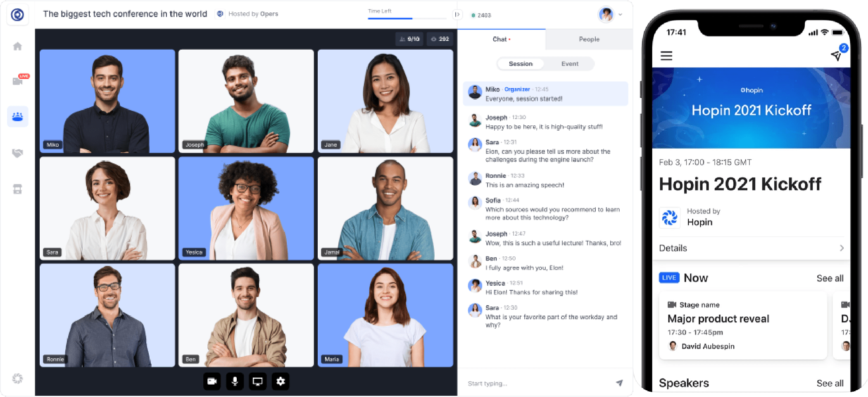Screen dimensions: 868x397
Task: Click the 2403 attendees count
Action: point(481,15)
